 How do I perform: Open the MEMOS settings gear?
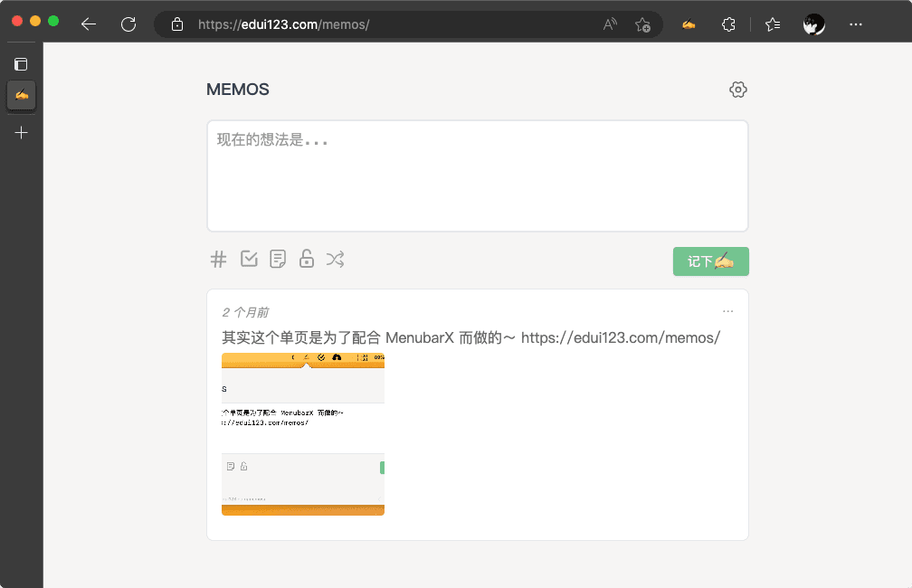pyautogui.click(x=737, y=90)
